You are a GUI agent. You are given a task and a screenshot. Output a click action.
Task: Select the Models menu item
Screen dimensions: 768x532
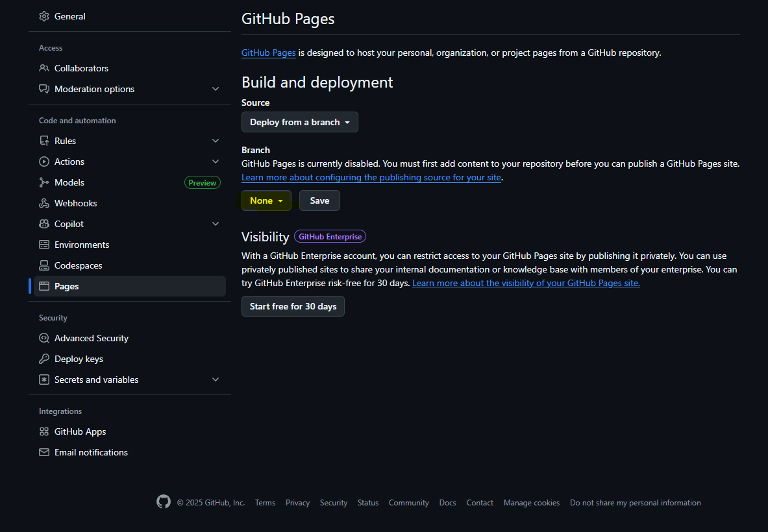coord(69,182)
